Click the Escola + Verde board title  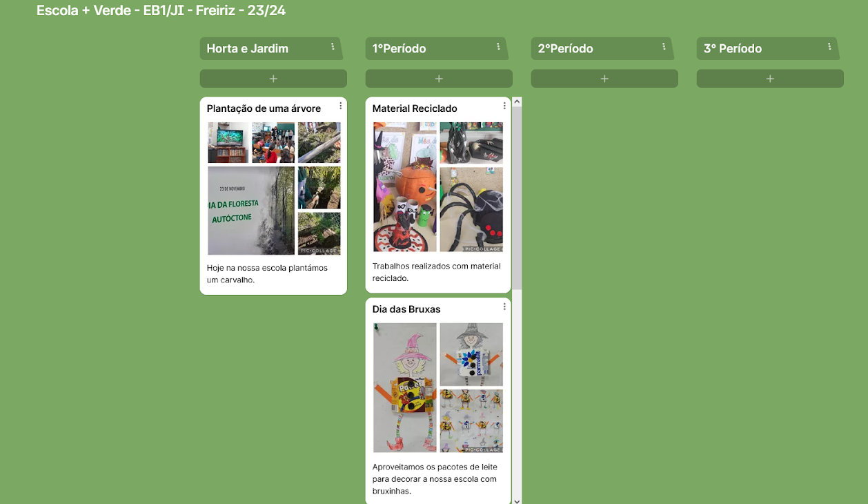161,10
